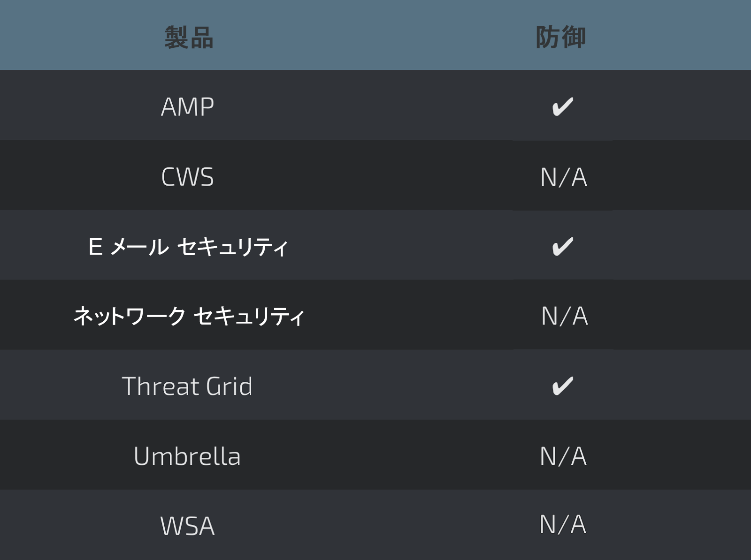Click the N/A value for CWS

pos(563,177)
